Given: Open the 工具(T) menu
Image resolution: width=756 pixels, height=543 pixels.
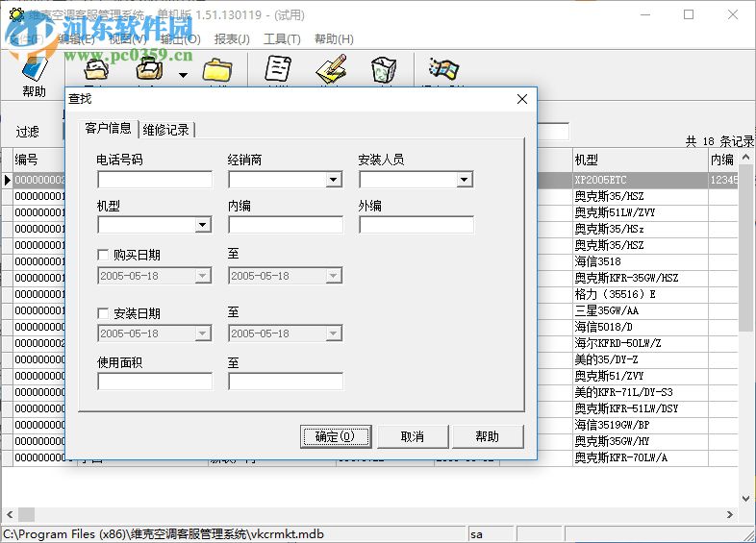Looking at the screenshot, I should 282,39.
